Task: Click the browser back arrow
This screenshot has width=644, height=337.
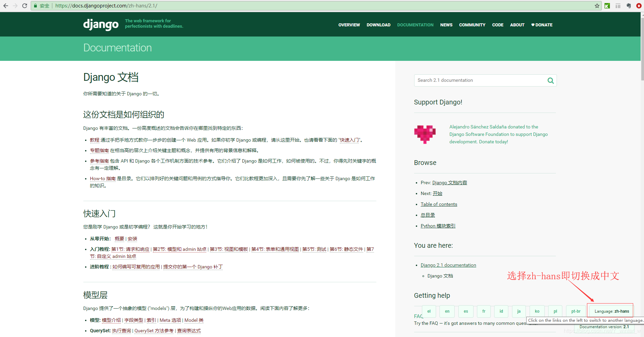Action: click(6, 6)
